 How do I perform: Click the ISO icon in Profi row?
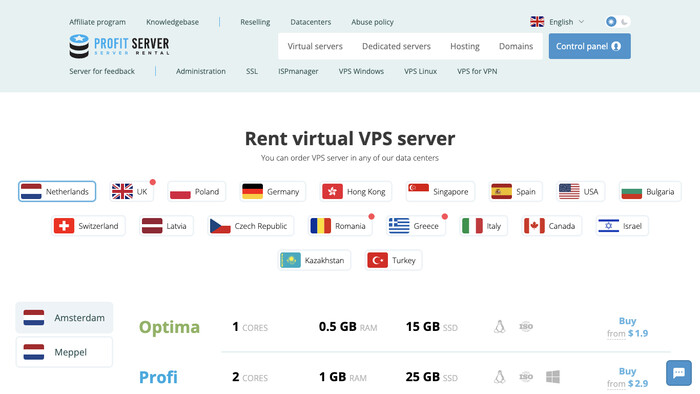click(x=526, y=377)
